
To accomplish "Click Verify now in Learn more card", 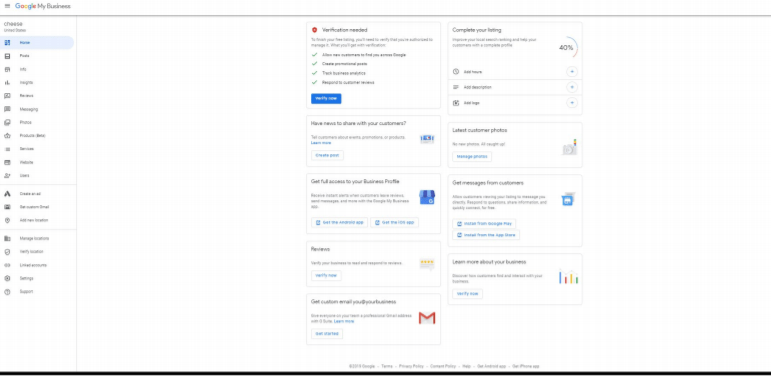I will pyautogui.click(x=467, y=293).
